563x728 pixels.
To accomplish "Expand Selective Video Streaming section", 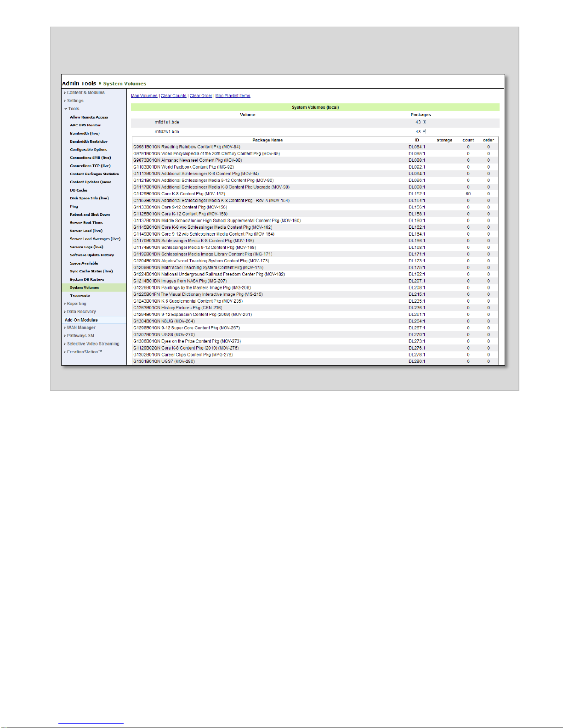I will click(x=93, y=344).
